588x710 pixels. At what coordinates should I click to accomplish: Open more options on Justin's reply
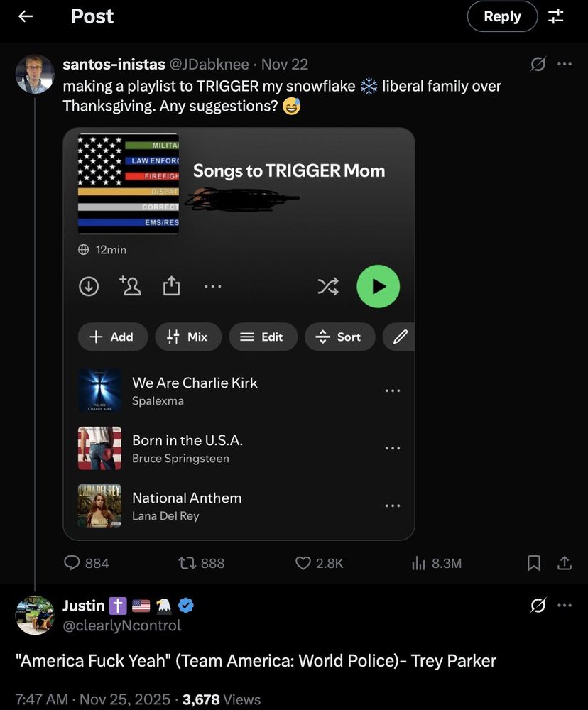(565, 605)
